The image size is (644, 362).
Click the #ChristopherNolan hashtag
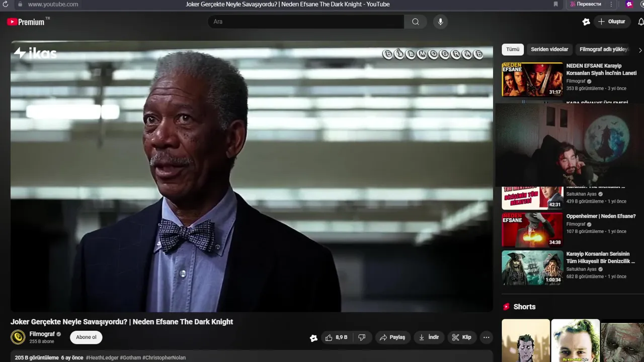coord(164,357)
